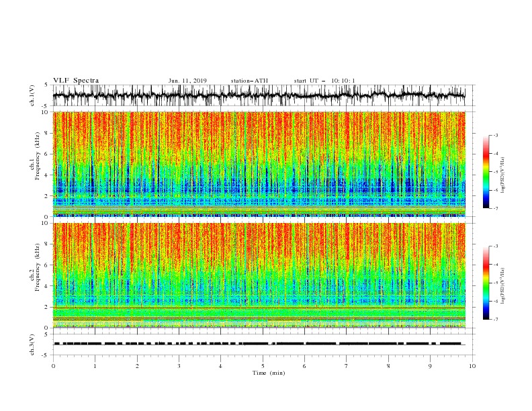Click the ch.3 black dashed signal trace
The height and width of the screenshot is (411, 532).
[259, 344]
